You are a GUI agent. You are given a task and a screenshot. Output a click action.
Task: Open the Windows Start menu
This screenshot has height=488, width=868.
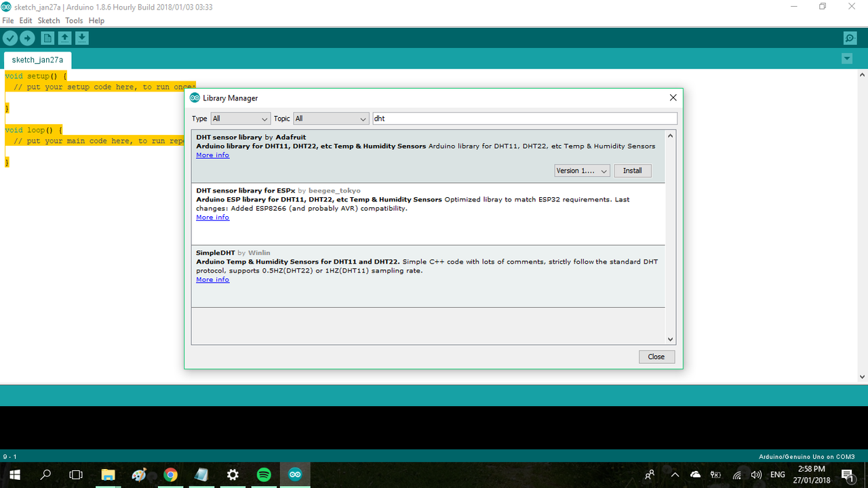pos(14,475)
